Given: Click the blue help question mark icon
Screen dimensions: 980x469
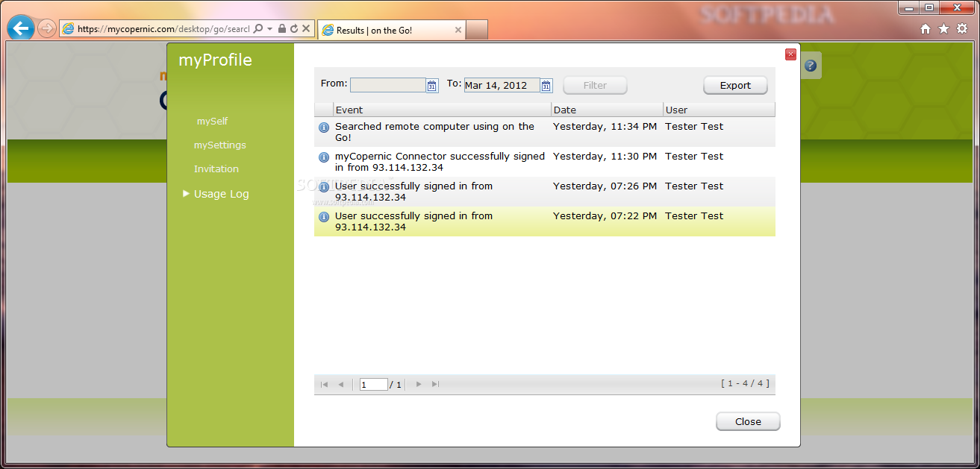Looking at the screenshot, I should click(x=811, y=66).
